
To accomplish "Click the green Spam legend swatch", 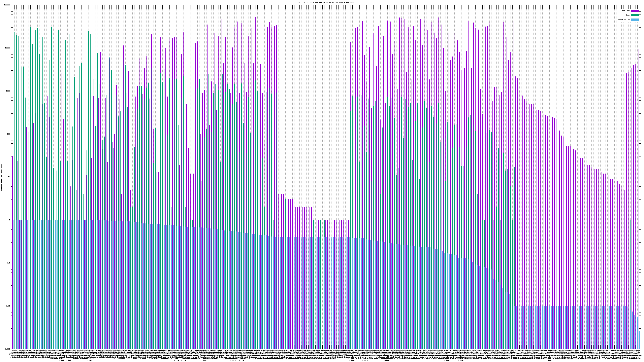I will pyautogui.click(x=635, y=15).
